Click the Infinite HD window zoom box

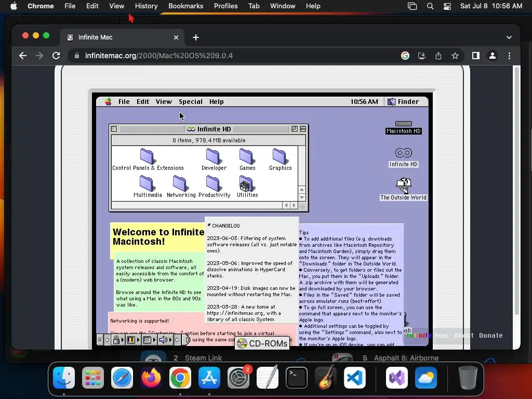[x=295, y=129]
